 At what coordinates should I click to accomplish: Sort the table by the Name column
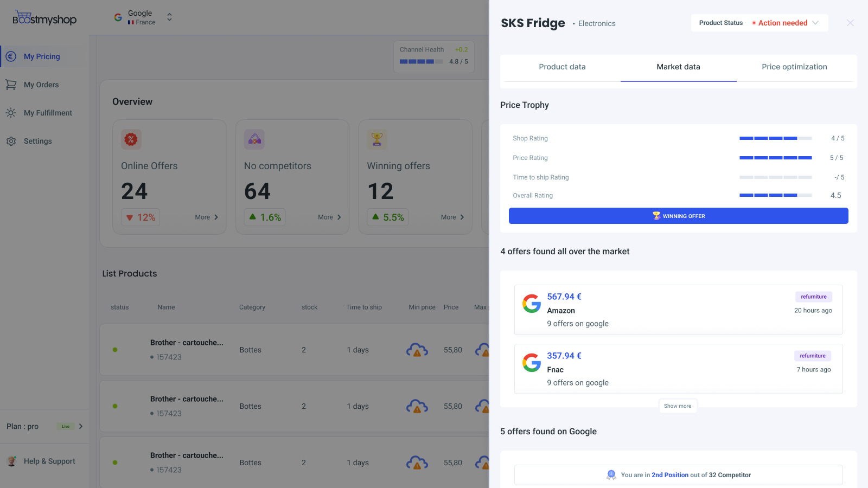[x=166, y=307]
